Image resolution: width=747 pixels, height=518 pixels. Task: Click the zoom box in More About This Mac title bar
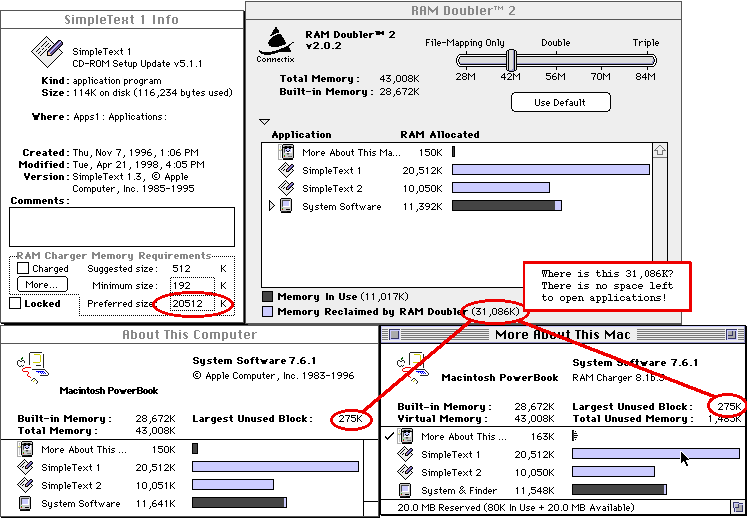[x=732, y=335]
